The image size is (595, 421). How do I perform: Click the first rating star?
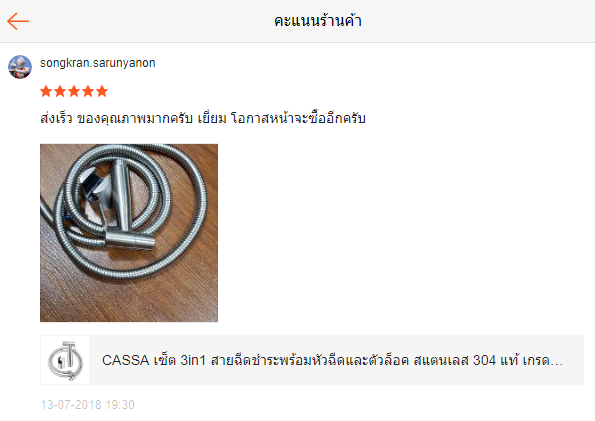[46, 91]
